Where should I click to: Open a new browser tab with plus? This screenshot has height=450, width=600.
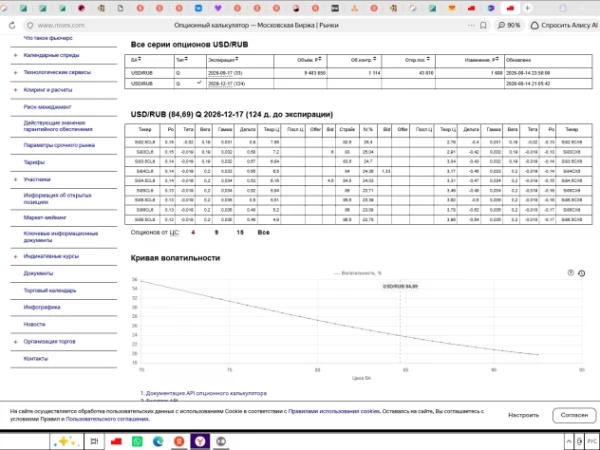(527, 8)
